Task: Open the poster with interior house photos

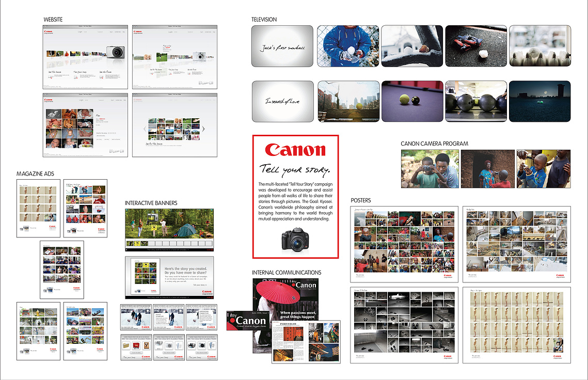Action: 517,244
